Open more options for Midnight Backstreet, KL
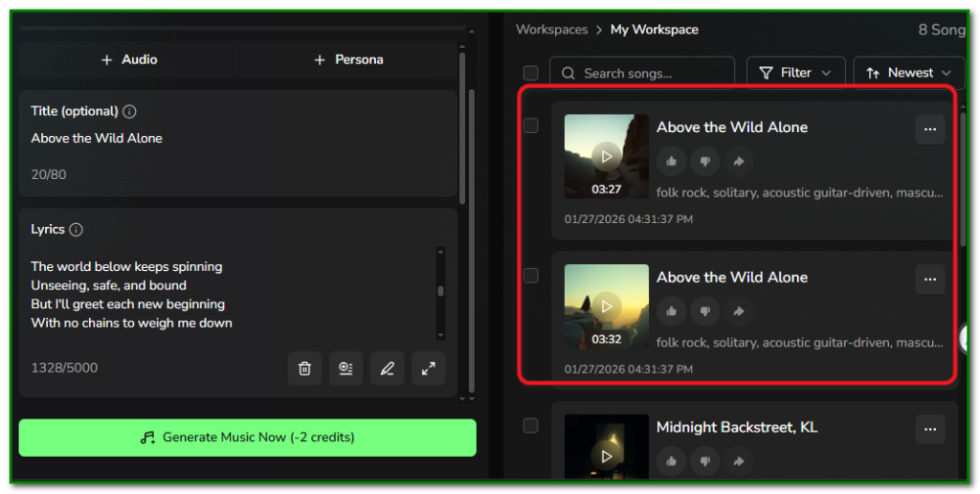The image size is (980, 494). click(929, 429)
